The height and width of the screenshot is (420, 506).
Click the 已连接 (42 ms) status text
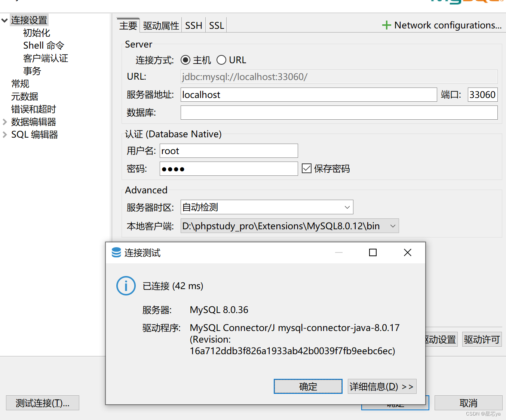tap(173, 286)
